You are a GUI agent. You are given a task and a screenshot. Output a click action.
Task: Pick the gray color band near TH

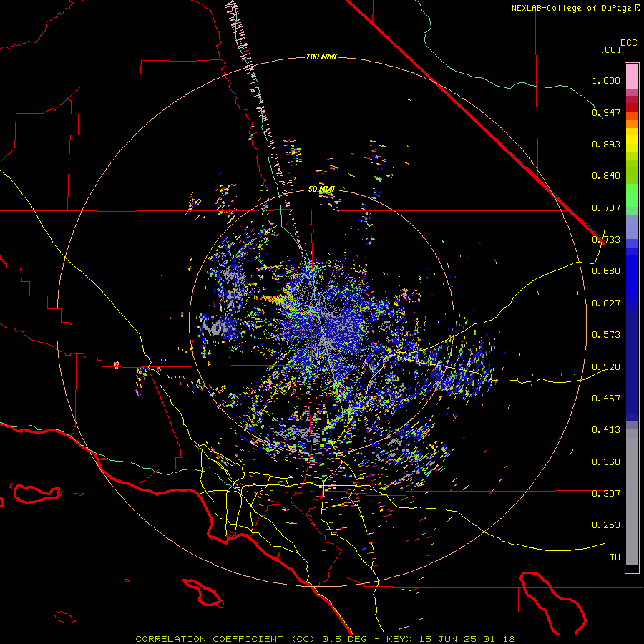(632, 497)
